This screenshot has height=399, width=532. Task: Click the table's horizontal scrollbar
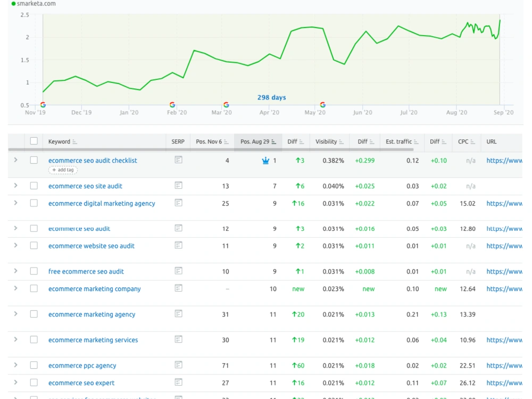211,149
